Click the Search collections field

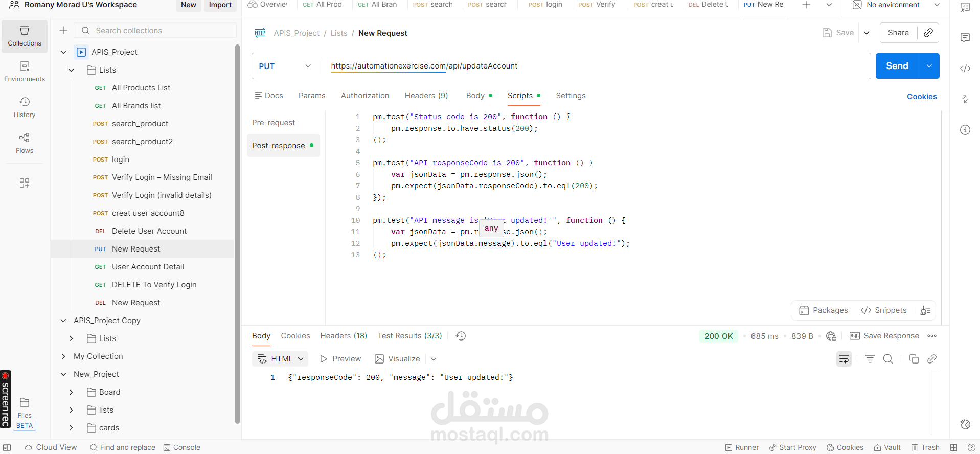coord(155,30)
